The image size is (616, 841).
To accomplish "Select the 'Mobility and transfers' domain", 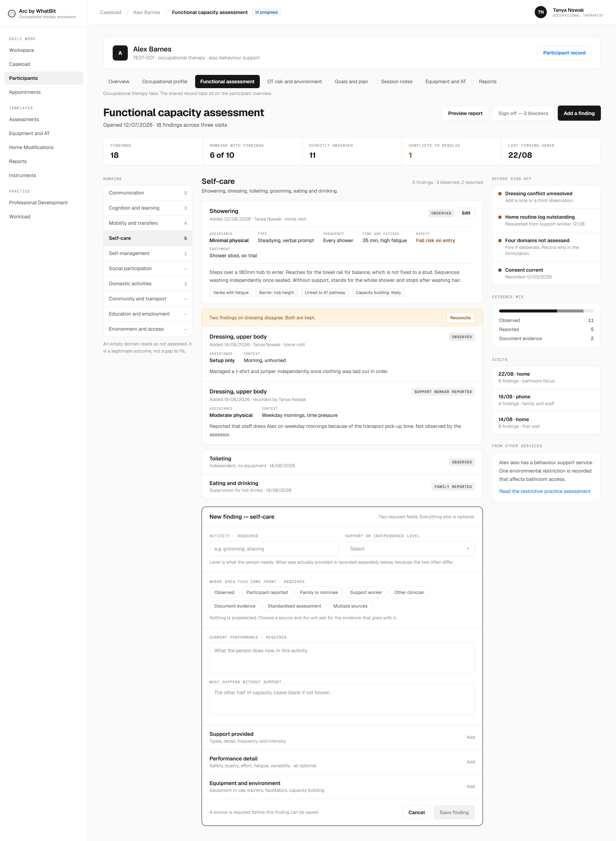I will pos(148,223).
